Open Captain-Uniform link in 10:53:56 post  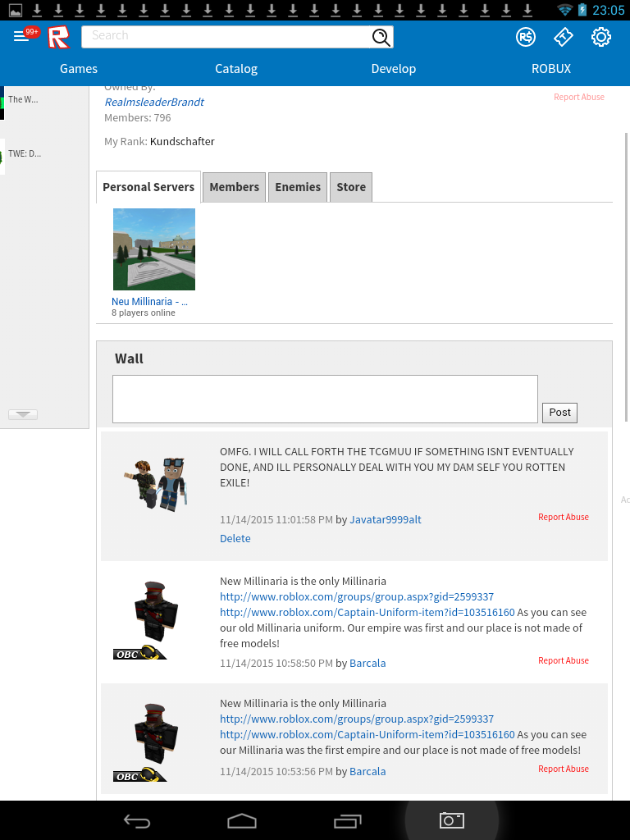tap(367, 734)
